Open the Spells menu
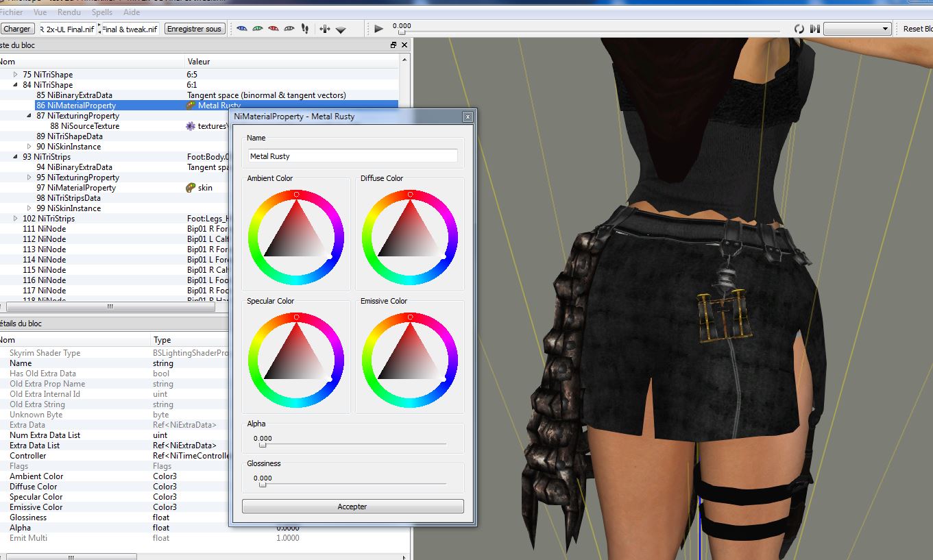This screenshot has height=560, width=933. click(x=102, y=12)
